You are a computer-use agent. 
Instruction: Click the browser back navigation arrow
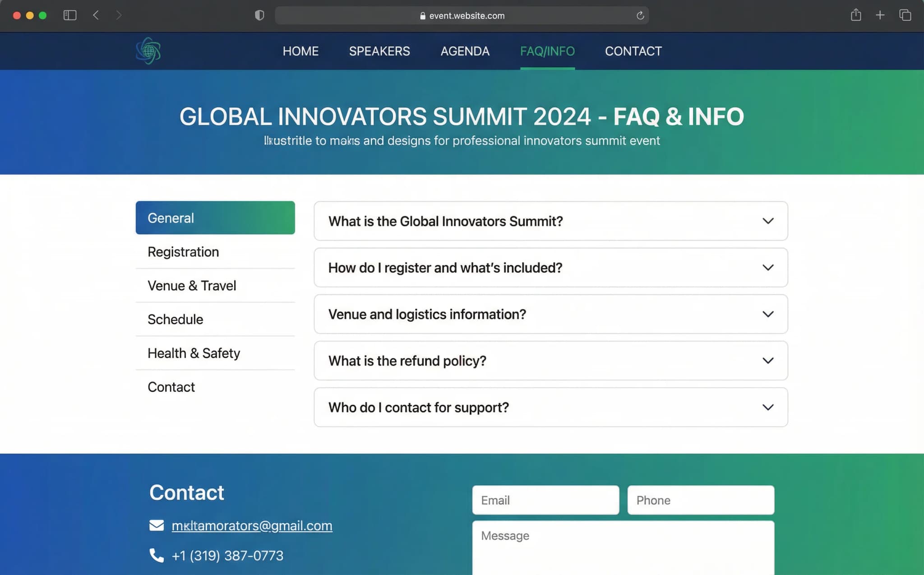click(96, 15)
